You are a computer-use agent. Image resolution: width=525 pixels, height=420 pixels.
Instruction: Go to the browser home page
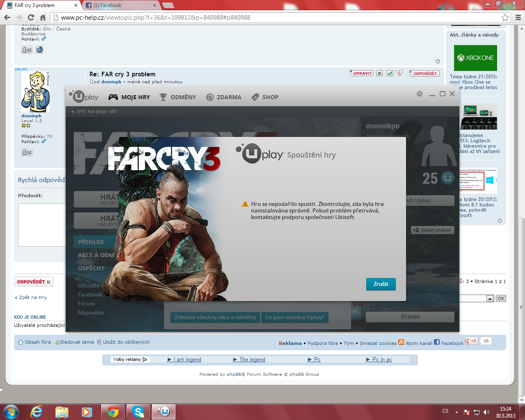tap(43, 17)
